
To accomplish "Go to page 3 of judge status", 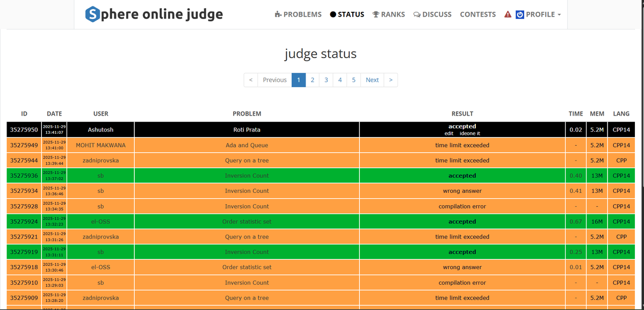I will point(326,80).
